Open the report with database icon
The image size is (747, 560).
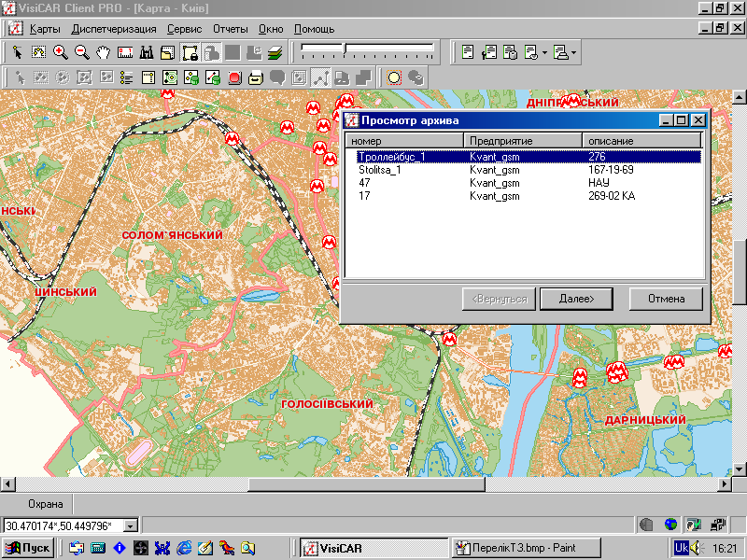(510, 52)
